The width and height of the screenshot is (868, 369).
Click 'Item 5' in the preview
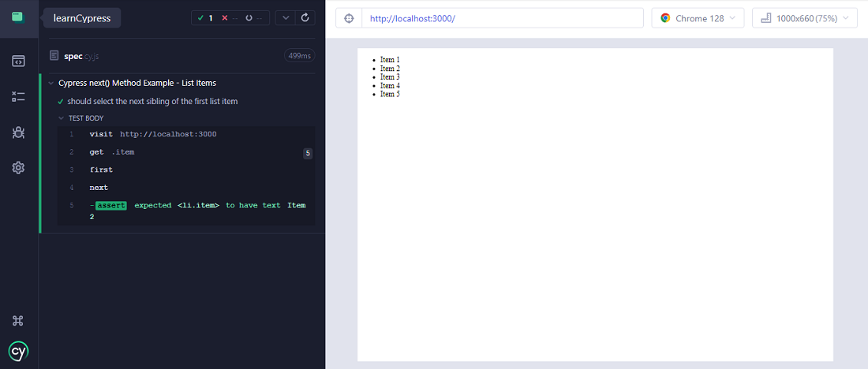coord(390,94)
